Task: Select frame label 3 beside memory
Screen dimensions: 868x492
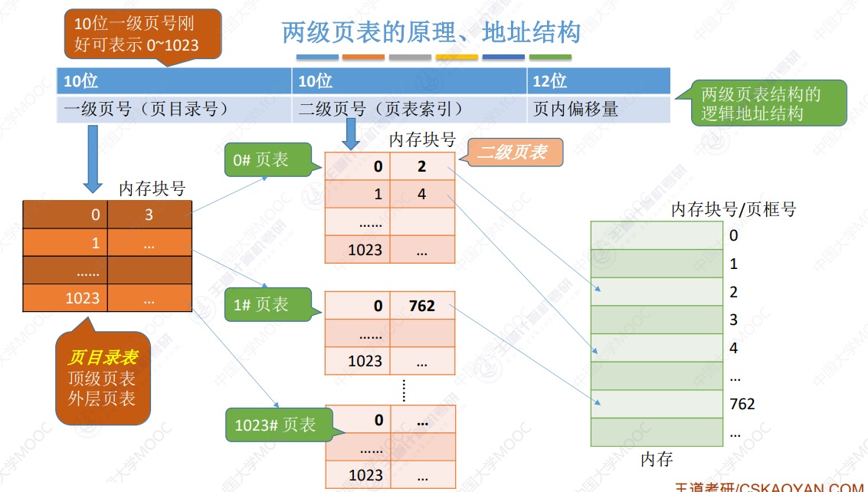Action: (733, 320)
